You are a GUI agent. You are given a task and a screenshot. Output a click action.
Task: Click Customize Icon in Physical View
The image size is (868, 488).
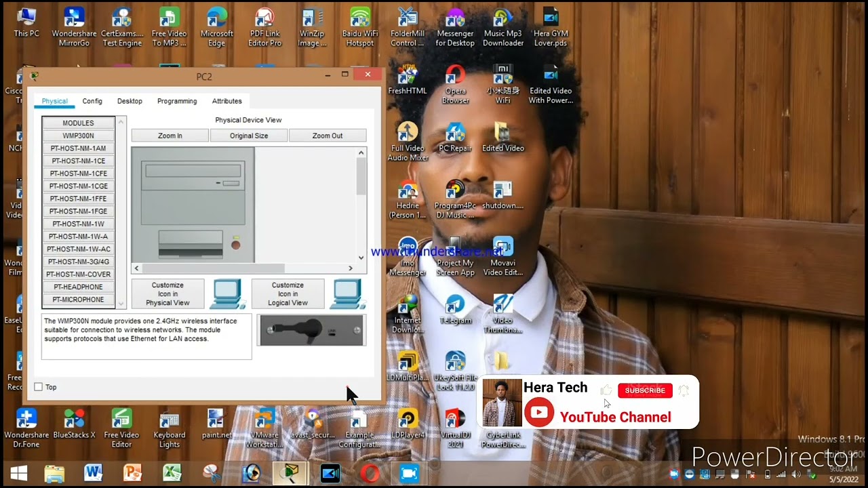tap(167, 294)
